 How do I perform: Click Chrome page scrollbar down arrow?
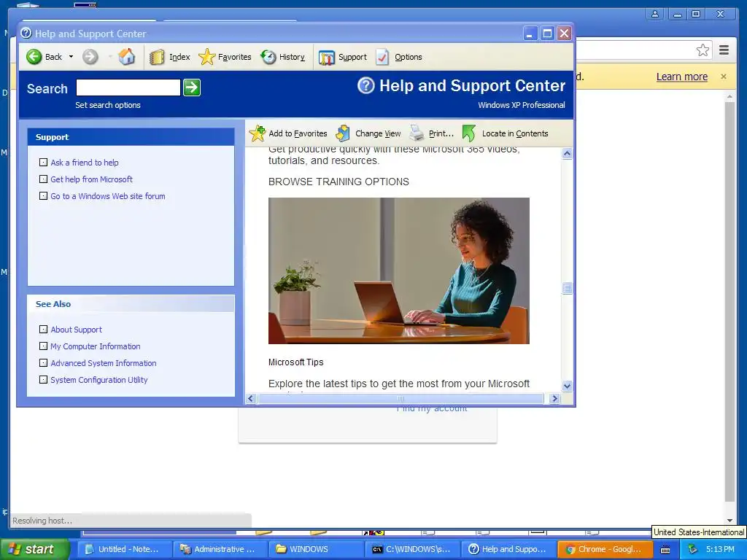point(729,521)
